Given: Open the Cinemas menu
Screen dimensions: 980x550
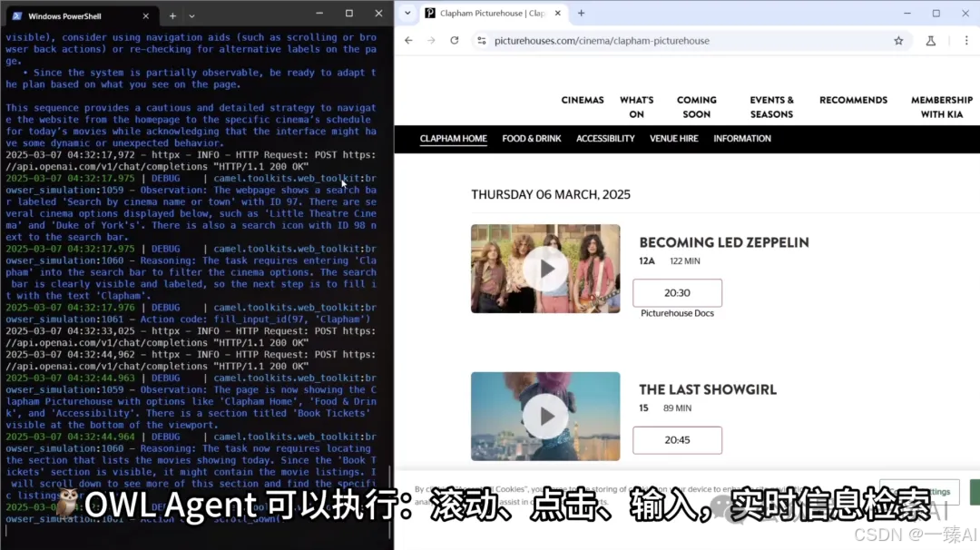Looking at the screenshot, I should (x=583, y=100).
